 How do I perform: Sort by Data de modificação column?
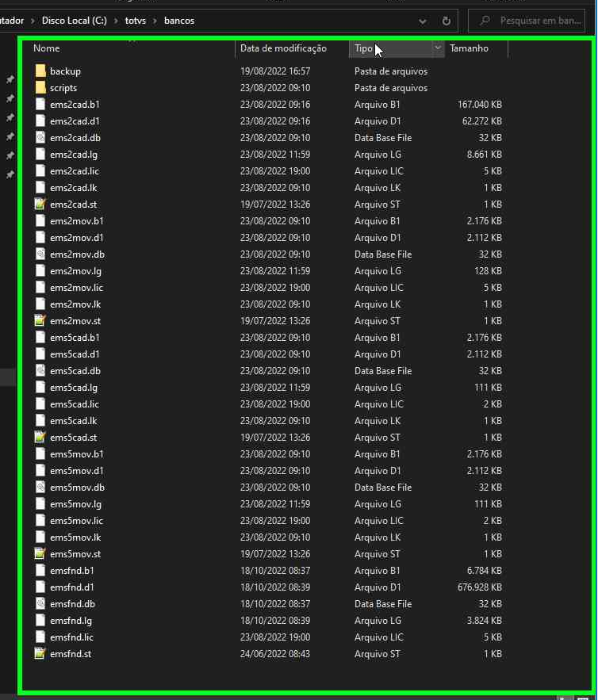coord(283,48)
